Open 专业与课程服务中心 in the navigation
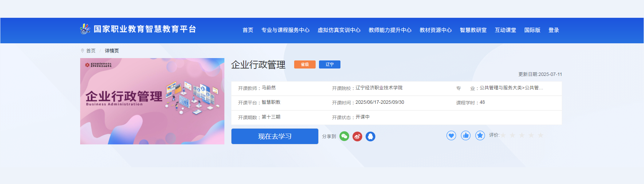 click(x=285, y=30)
